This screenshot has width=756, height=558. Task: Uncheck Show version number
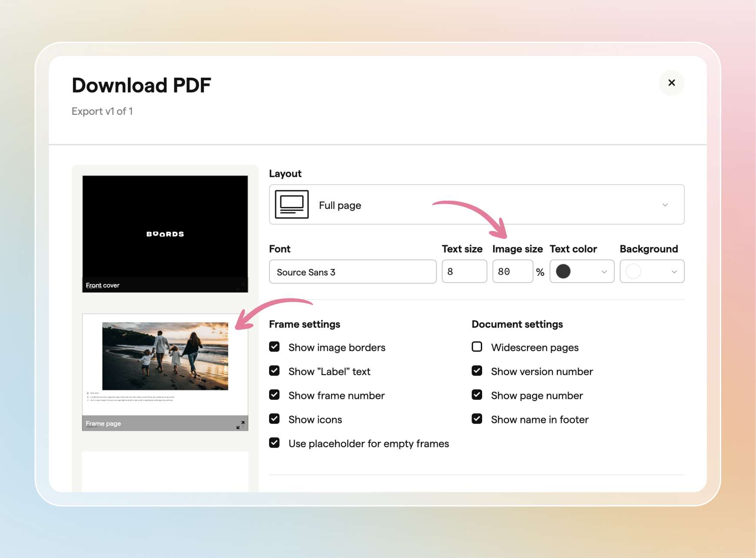click(477, 371)
